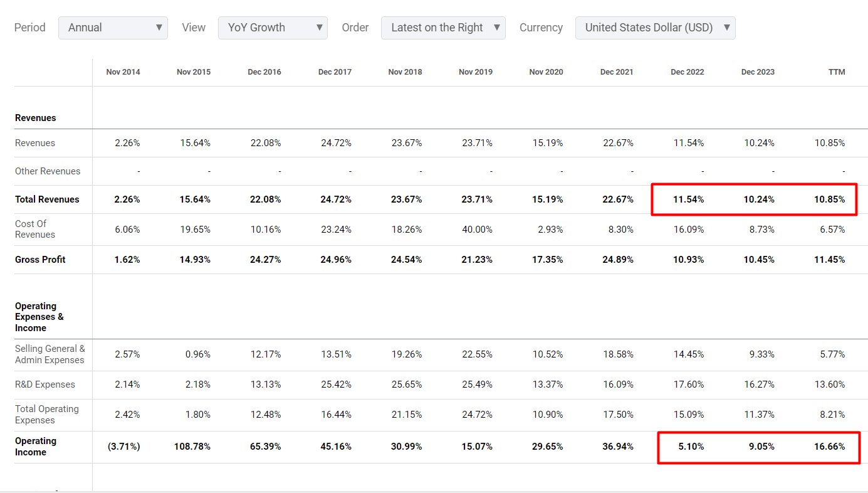Select the Selling General & Admin Expenses label
This screenshot has width=868, height=493.
tap(50, 354)
